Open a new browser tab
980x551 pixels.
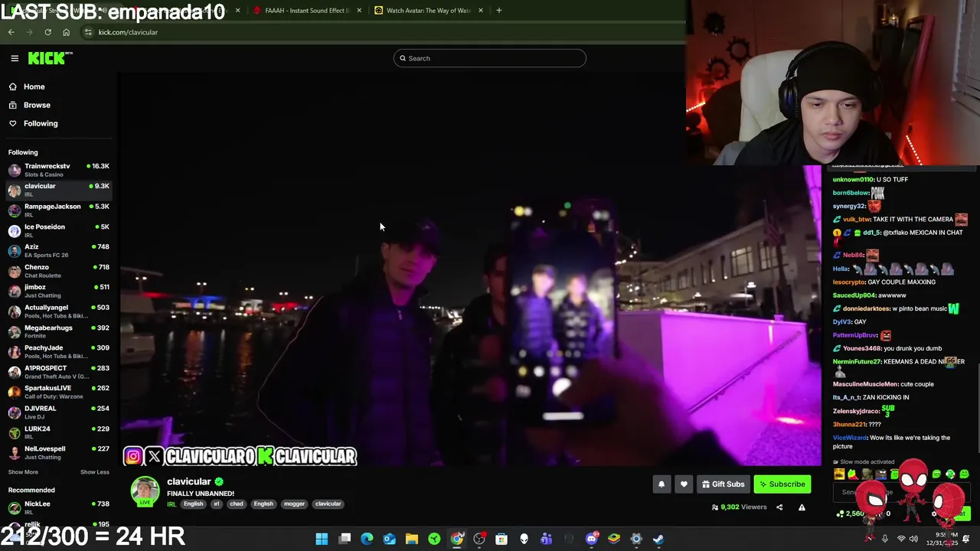point(498,11)
